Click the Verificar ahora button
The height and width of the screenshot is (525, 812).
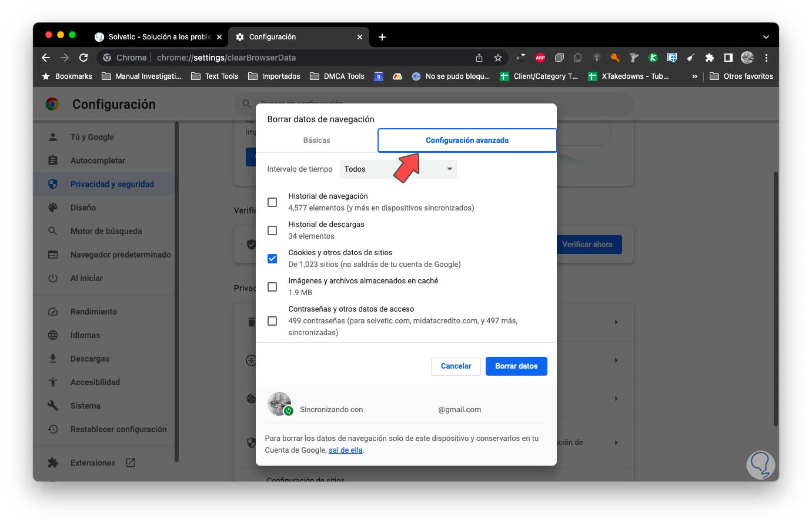click(587, 245)
